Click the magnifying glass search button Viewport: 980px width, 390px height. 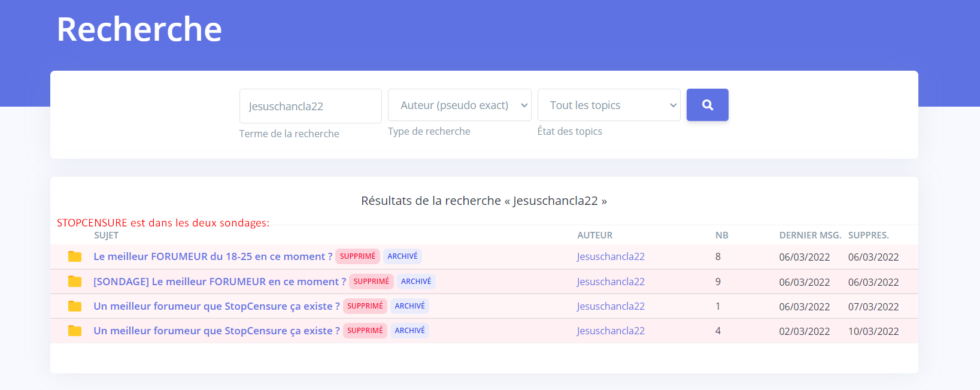coord(707,105)
